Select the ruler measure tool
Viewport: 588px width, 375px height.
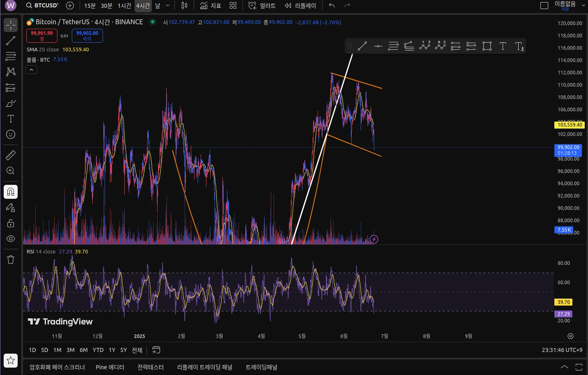[x=11, y=155]
